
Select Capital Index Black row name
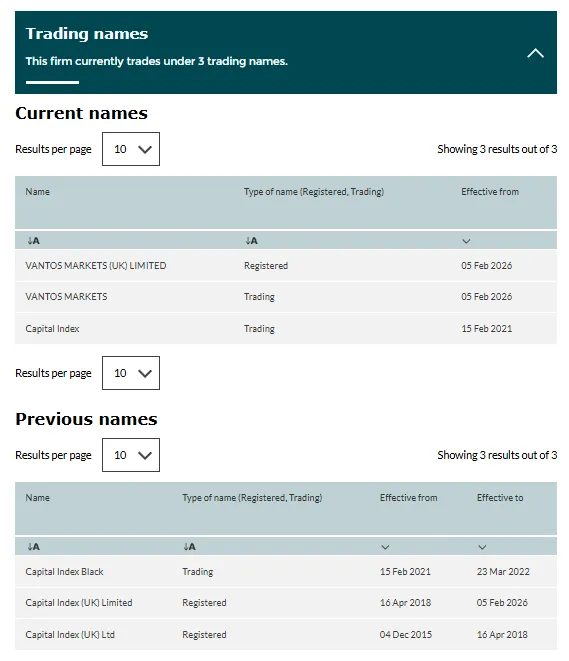[64, 572]
